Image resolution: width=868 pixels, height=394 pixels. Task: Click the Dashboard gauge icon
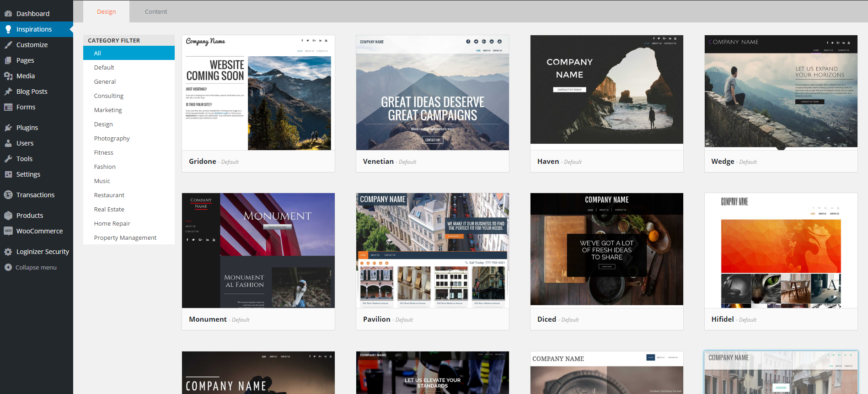click(x=8, y=14)
